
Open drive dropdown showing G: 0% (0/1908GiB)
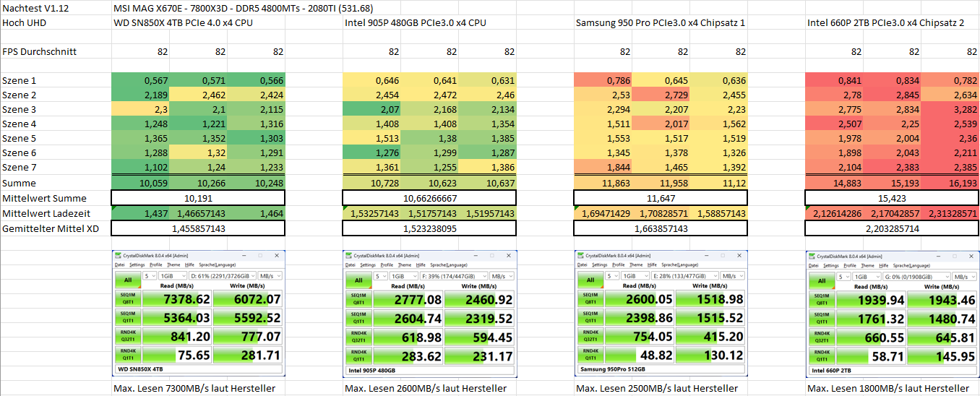(915, 276)
